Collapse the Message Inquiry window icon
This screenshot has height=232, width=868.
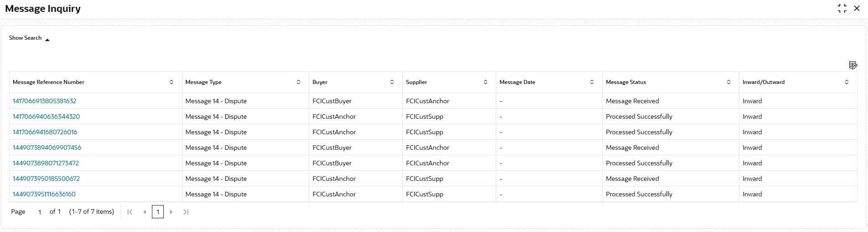coord(842,9)
